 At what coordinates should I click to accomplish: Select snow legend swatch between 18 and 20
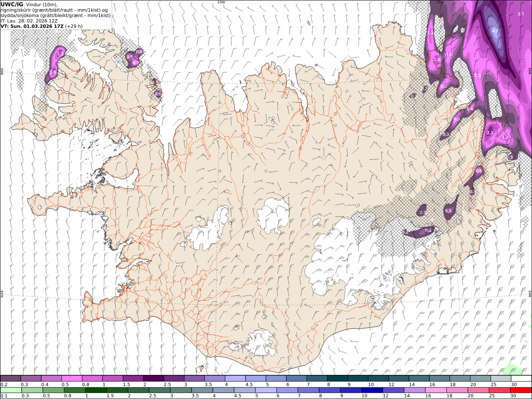460,379
